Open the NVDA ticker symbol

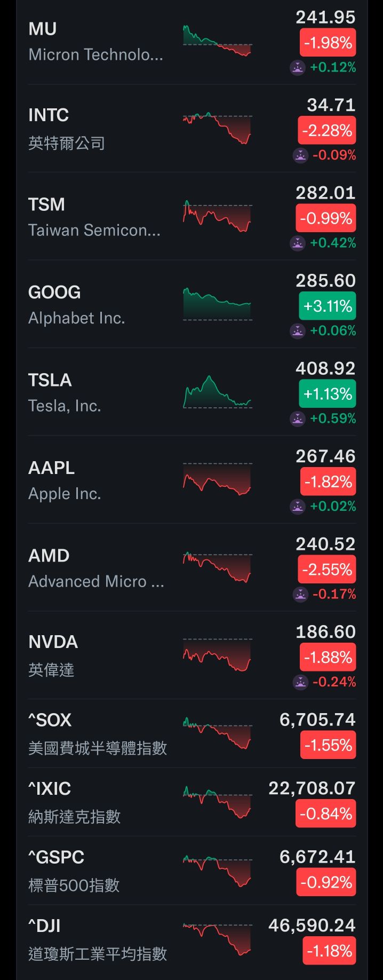[x=53, y=642]
